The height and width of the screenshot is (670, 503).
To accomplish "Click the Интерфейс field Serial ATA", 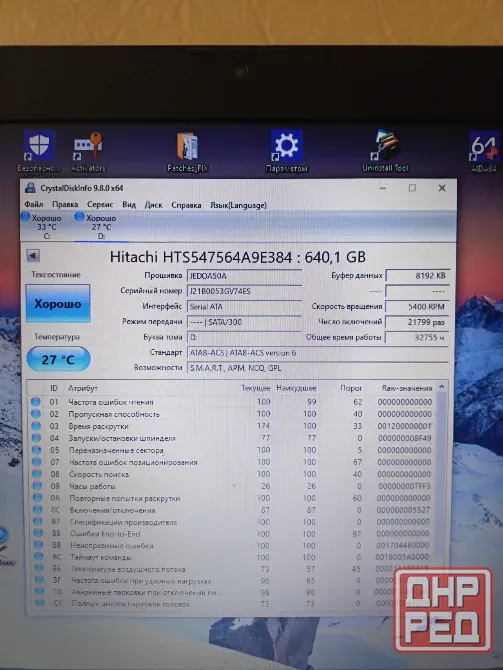I will pyautogui.click(x=244, y=307).
